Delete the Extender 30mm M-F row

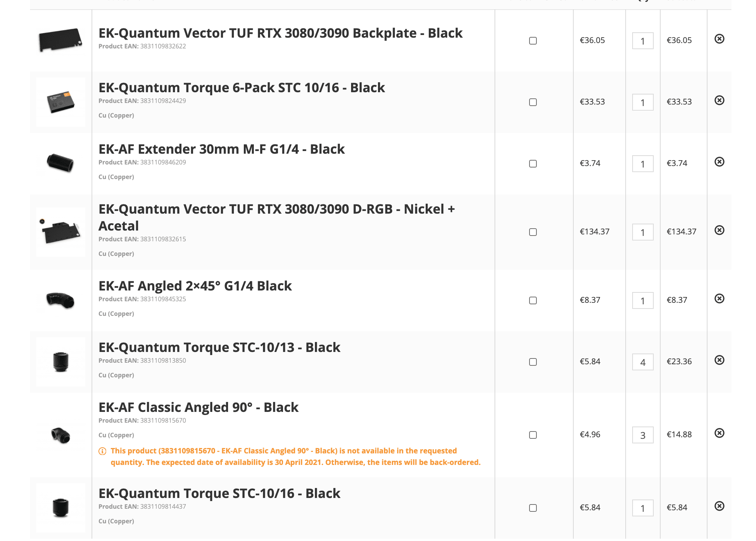(x=719, y=162)
